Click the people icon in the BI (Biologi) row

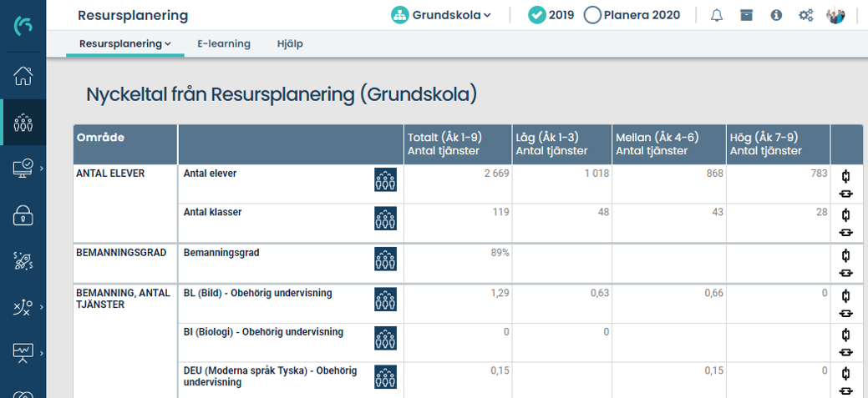(x=385, y=338)
